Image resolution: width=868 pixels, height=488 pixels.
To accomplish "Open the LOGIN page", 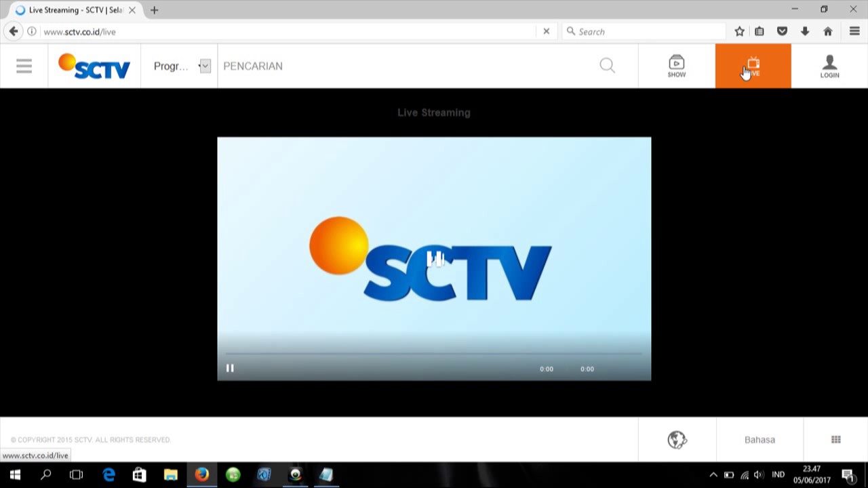I will click(x=829, y=66).
